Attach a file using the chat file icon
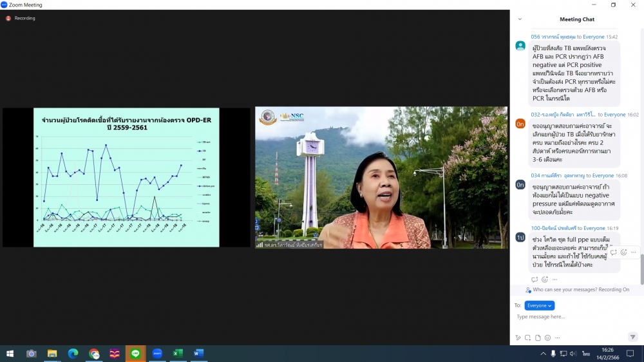The width and height of the screenshot is (644, 362). point(538,338)
